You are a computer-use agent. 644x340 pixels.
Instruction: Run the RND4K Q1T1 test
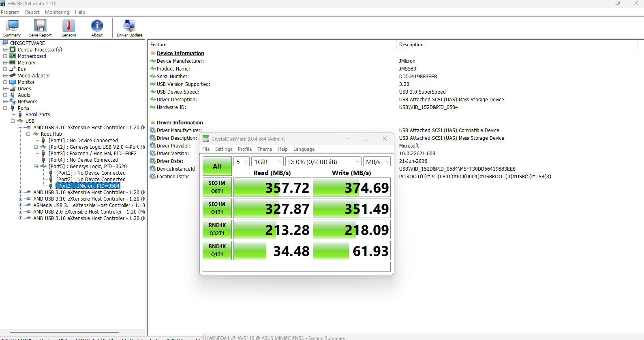pos(217,250)
